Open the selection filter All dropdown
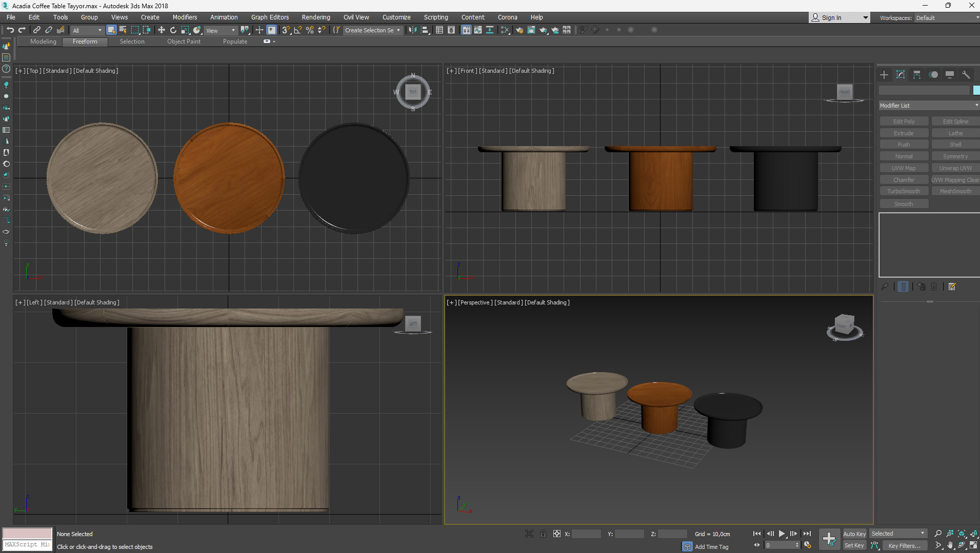This screenshot has width=980, height=553. (x=87, y=30)
